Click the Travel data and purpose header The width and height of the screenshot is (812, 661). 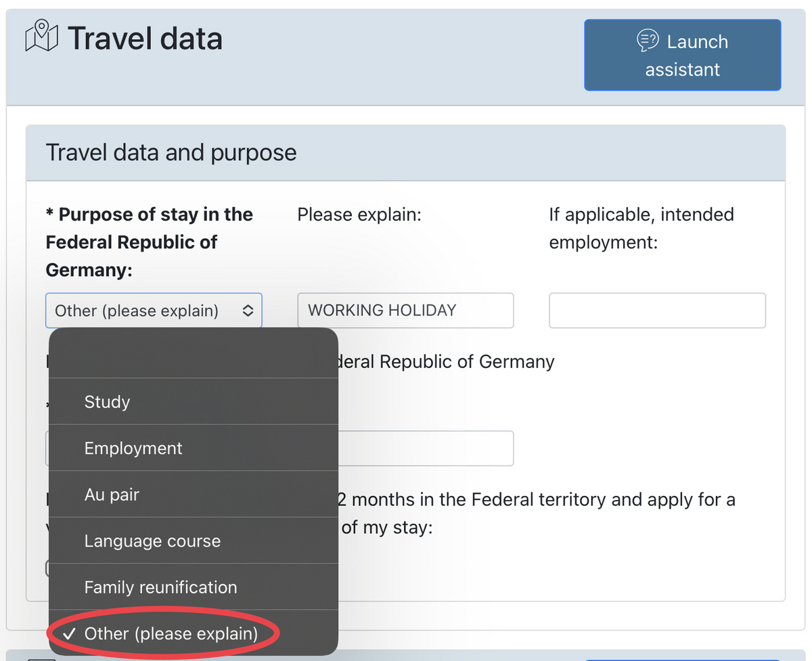tap(171, 153)
